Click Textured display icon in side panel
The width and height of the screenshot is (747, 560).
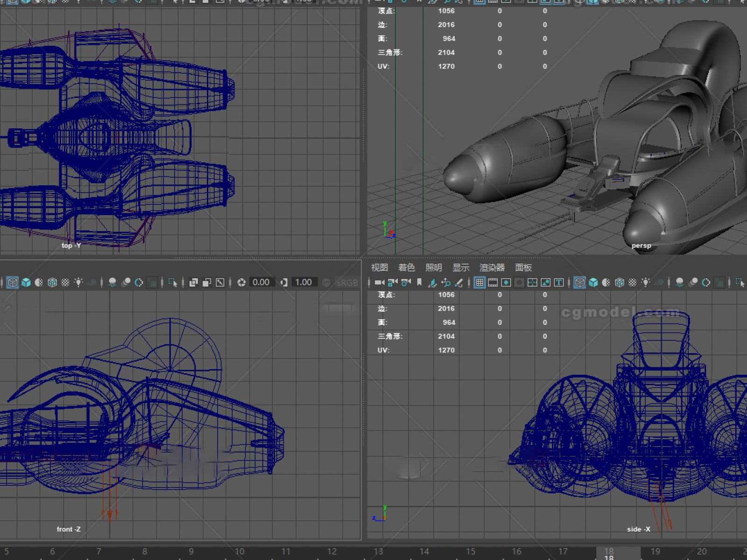coord(633,282)
